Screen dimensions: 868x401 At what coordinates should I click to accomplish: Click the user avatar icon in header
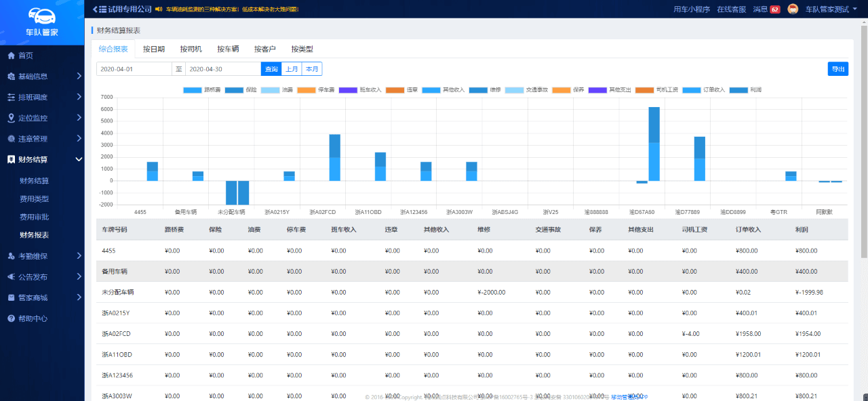(793, 9)
